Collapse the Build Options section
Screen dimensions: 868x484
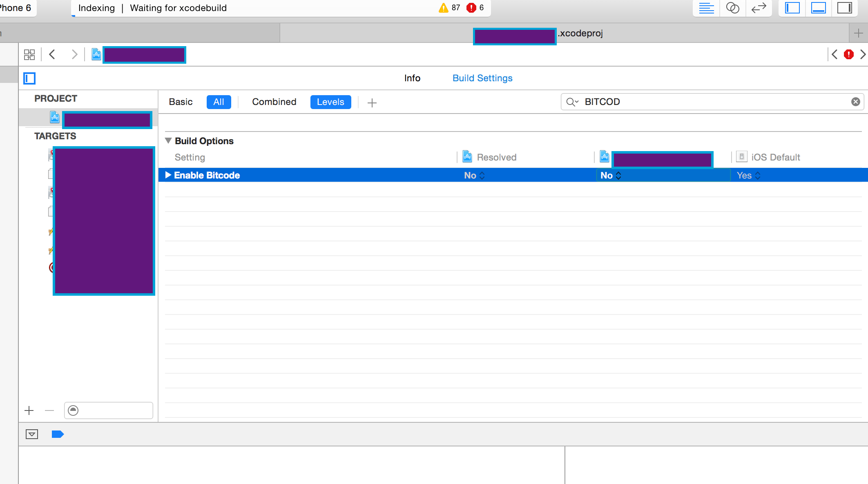coord(168,141)
